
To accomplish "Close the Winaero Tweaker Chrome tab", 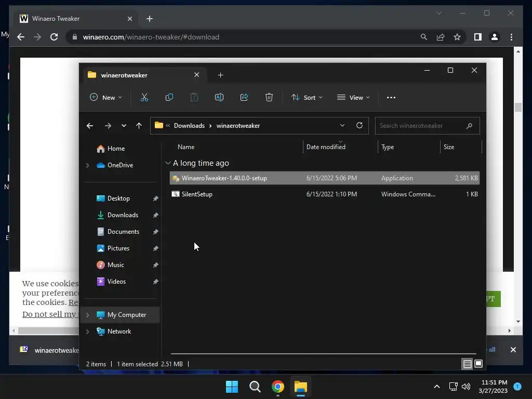I will (129, 19).
